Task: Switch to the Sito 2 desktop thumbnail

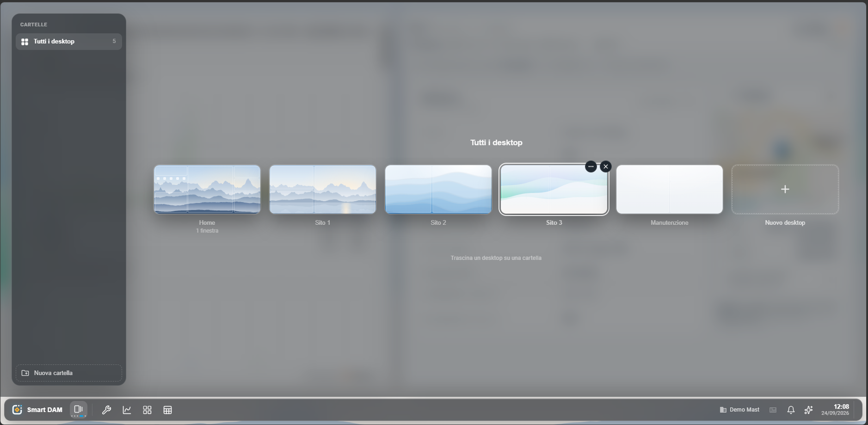Action: tap(438, 189)
